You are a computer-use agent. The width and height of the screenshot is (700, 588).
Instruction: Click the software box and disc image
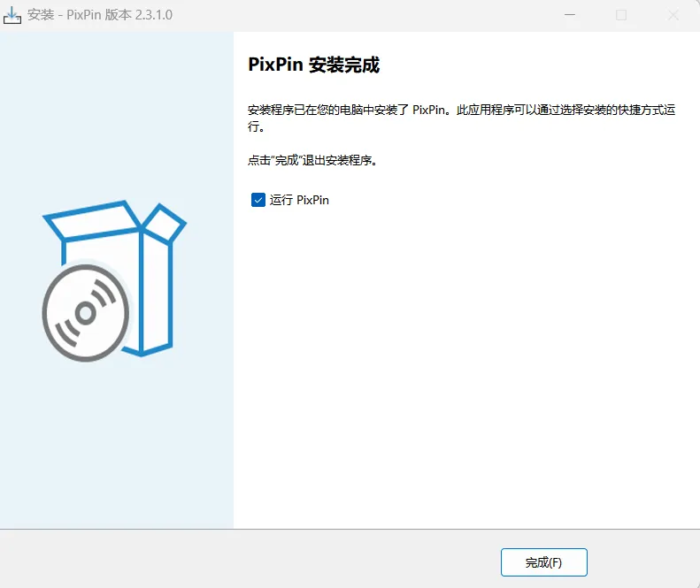pyautogui.click(x=114, y=281)
